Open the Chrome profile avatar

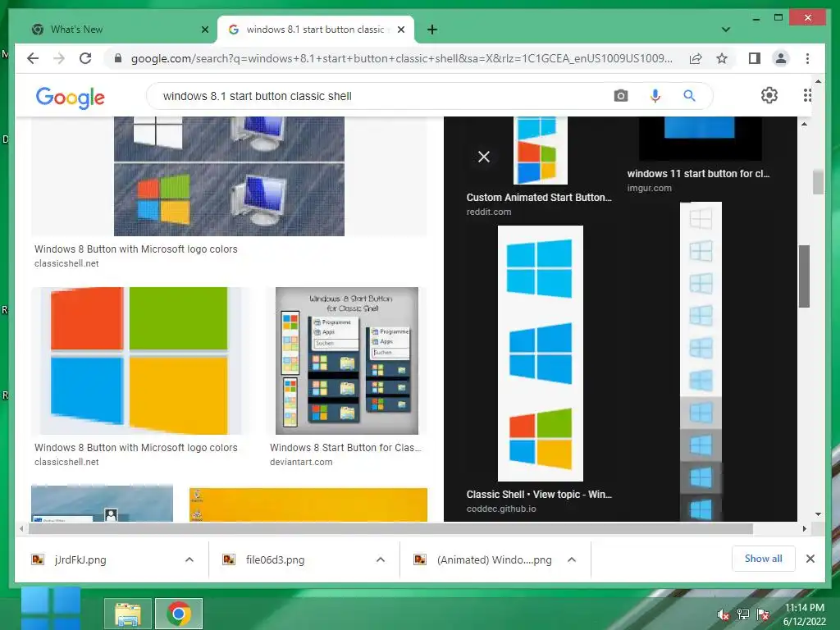click(x=781, y=58)
